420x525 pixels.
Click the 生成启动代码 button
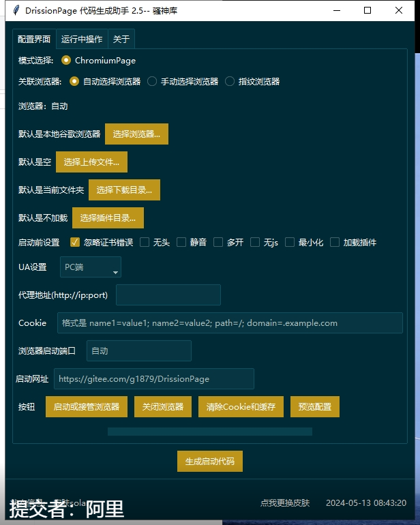coord(210,462)
